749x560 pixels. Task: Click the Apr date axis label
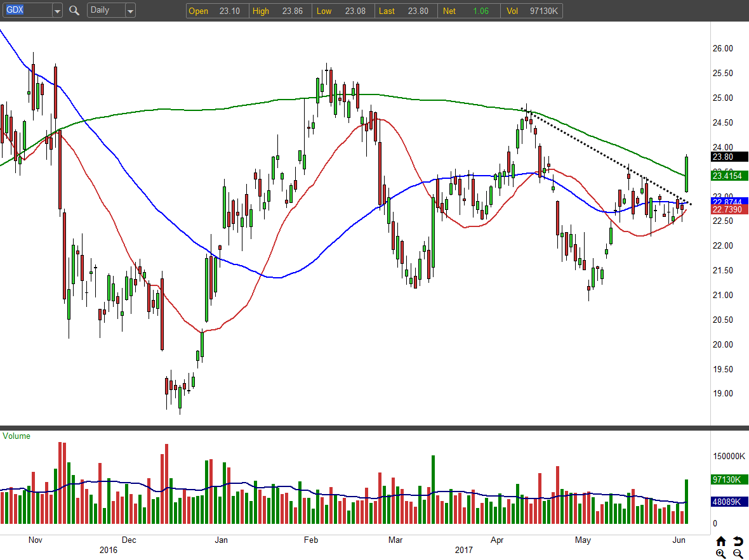click(497, 540)
